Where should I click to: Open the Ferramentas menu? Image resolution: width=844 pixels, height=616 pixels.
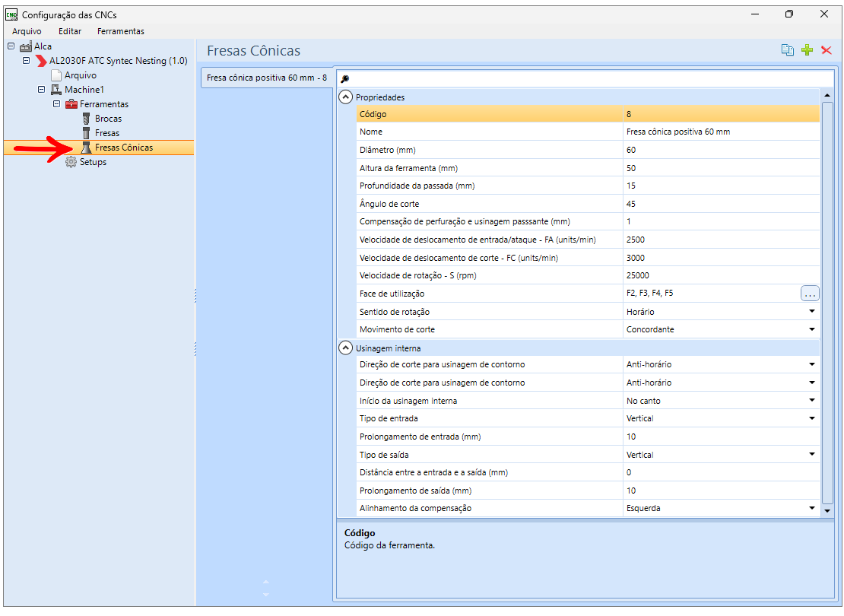(x=121, y=31)
